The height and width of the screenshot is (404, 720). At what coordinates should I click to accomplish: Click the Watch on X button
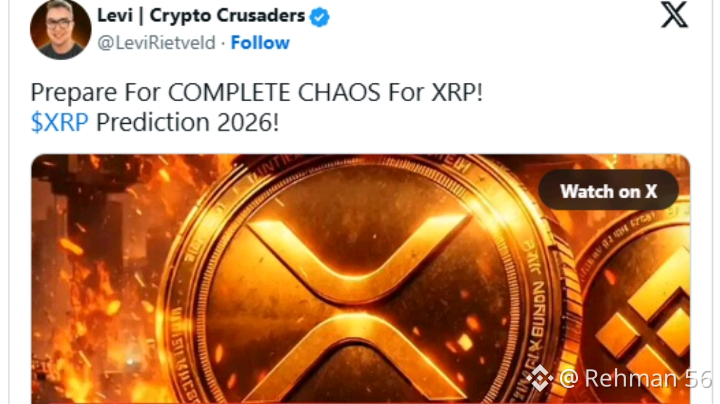click(608, 191)
